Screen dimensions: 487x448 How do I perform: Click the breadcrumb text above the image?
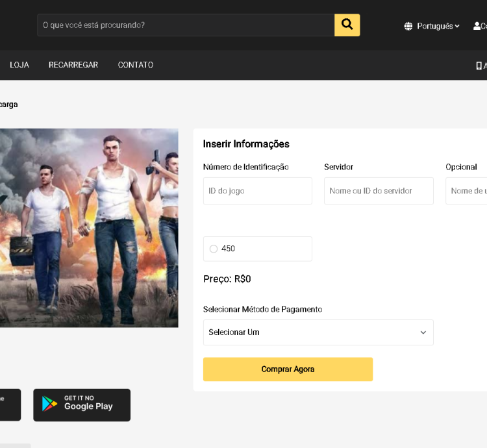tap(8, 105)
